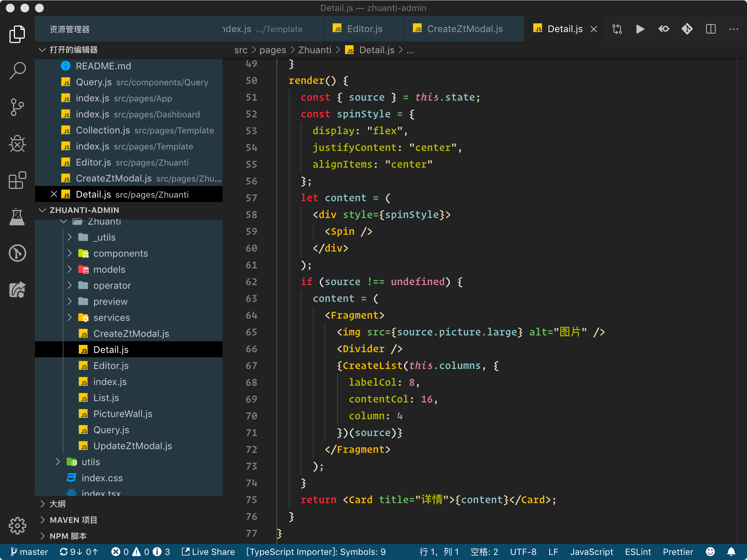Switch to the Editor.js tab
Screen dimensions: 747x560
click(x=364, y=29)
